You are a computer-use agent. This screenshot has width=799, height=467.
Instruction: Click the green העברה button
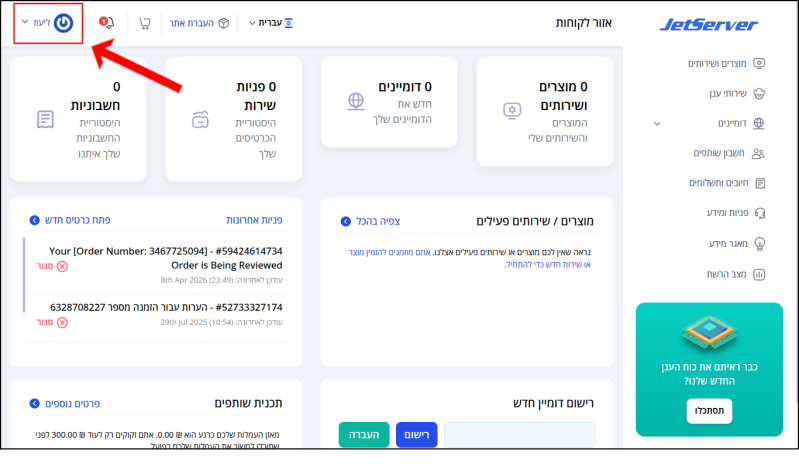click(x=364, y=434)
